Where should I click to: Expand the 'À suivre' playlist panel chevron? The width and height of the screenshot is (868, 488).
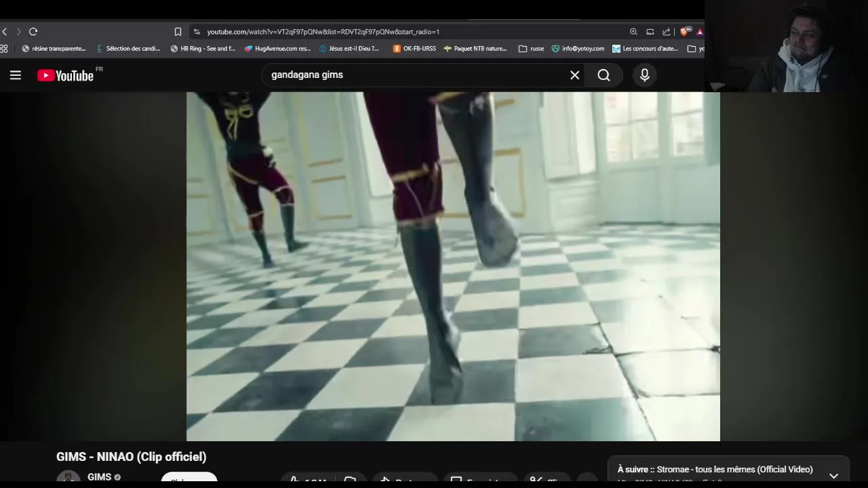coord(833,476)
